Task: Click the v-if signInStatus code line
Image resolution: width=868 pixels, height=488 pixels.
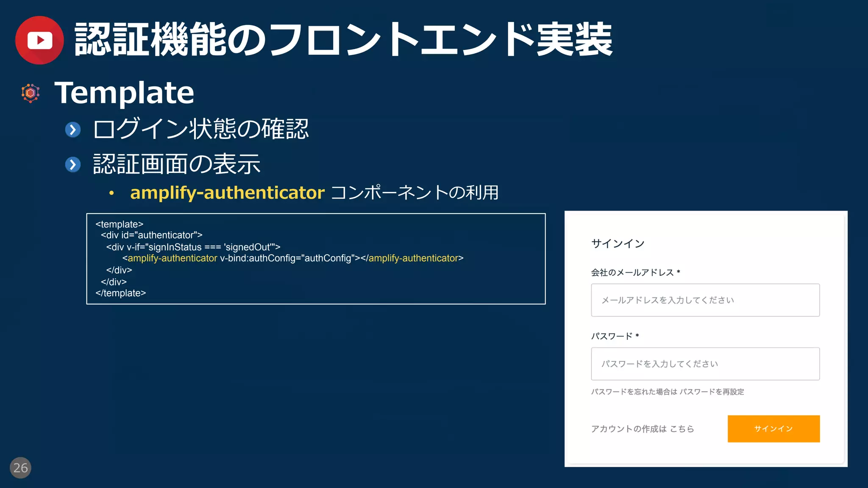Action: pyautogui.click(x=193, y=247)
